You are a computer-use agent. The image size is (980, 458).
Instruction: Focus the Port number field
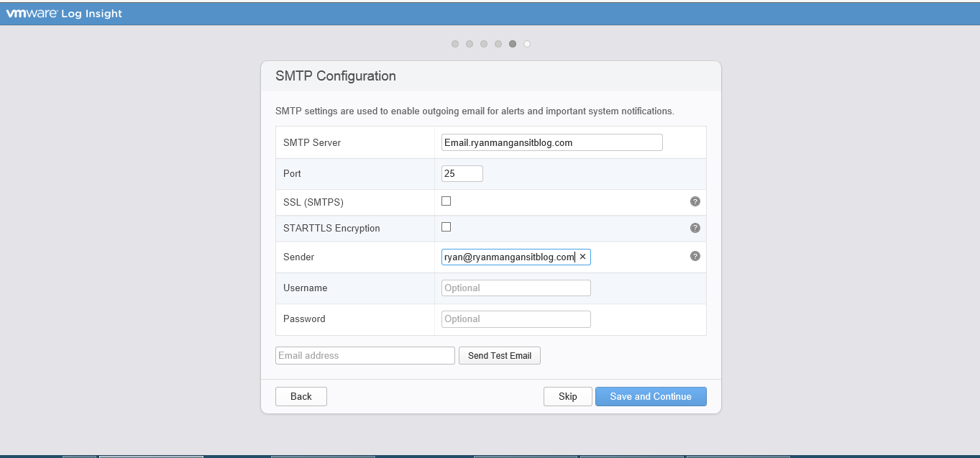click(x=462, y=173)
